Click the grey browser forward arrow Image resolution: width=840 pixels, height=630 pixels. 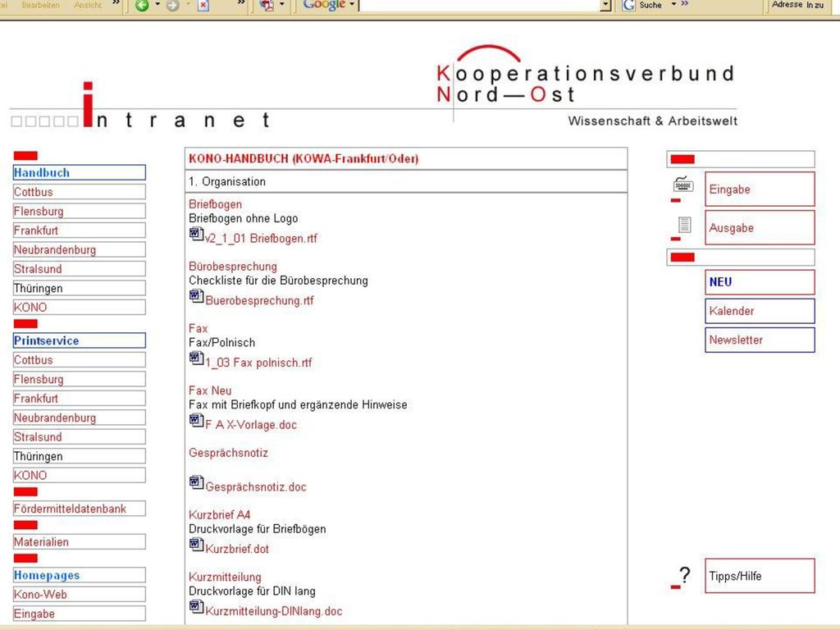point(172,6)
